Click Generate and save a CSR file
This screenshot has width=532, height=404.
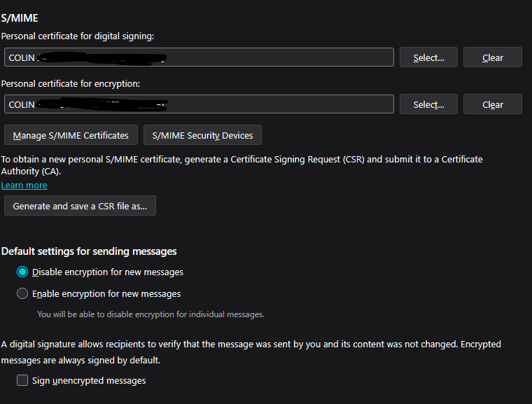pyautogui.click(x=80, y=206)
